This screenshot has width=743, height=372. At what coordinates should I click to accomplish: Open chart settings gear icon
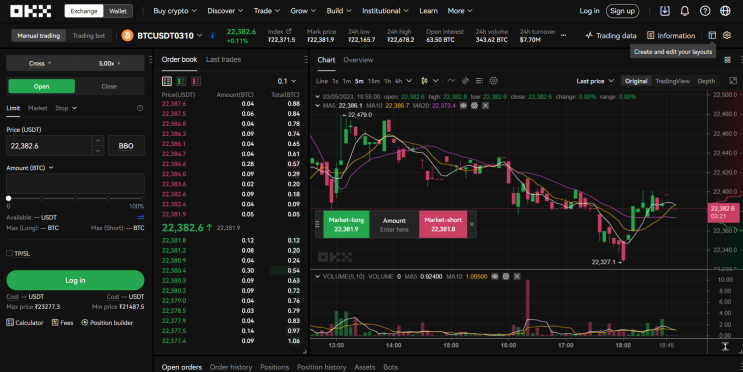pos(493,81)
